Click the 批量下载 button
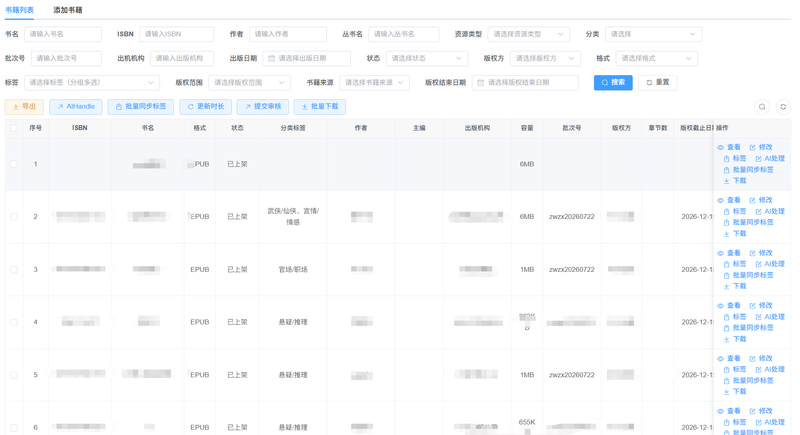This screenshot has height=435, width=800. click(320, 107)
